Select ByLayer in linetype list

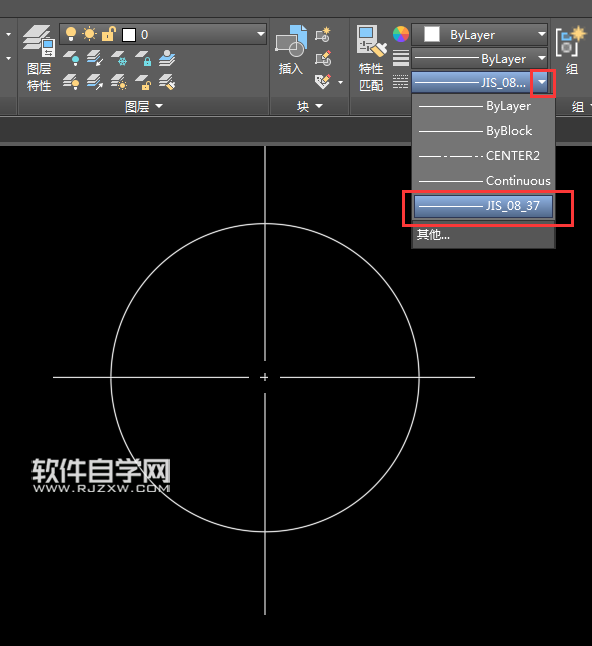484,106
